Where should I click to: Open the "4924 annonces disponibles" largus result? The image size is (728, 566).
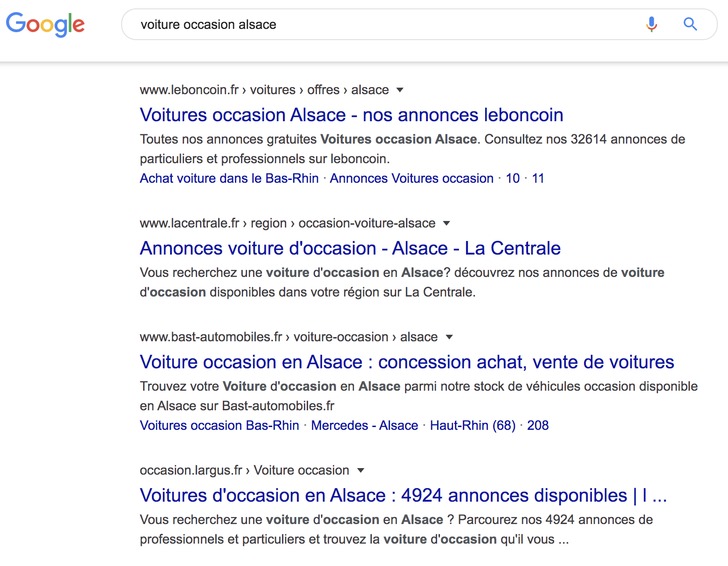pyautogui.click(x=403, y=496)
